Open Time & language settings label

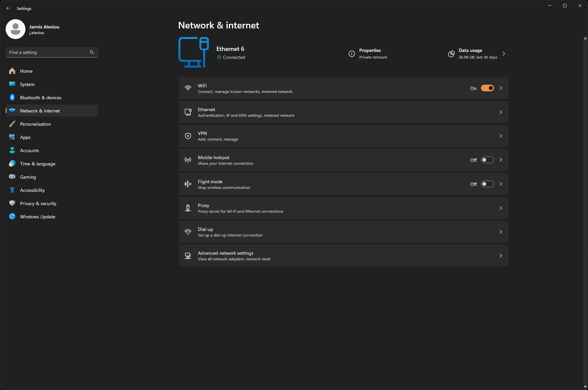(x=38, y=164)
